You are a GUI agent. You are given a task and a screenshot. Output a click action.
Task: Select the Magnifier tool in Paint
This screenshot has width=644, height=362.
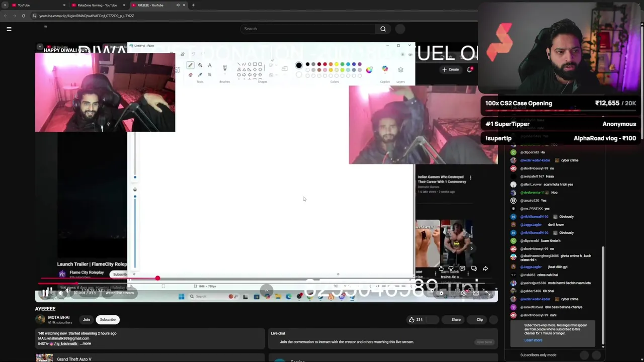(x=209, y=74)
